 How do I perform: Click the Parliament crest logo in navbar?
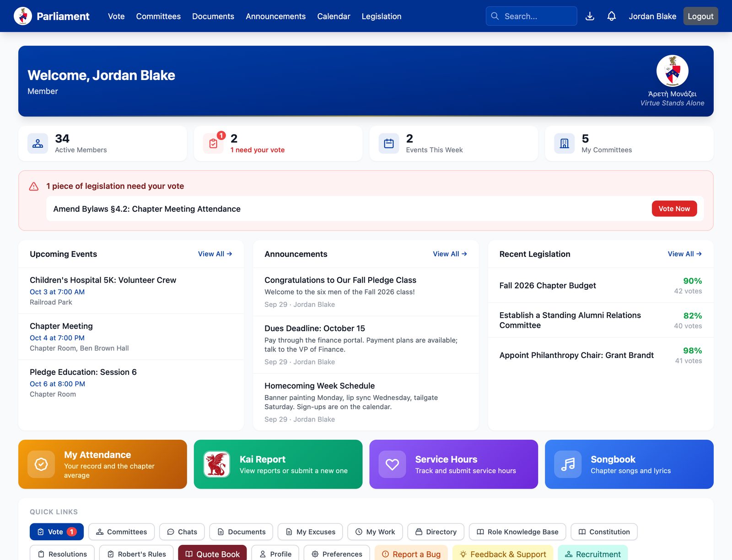[23, 16]
